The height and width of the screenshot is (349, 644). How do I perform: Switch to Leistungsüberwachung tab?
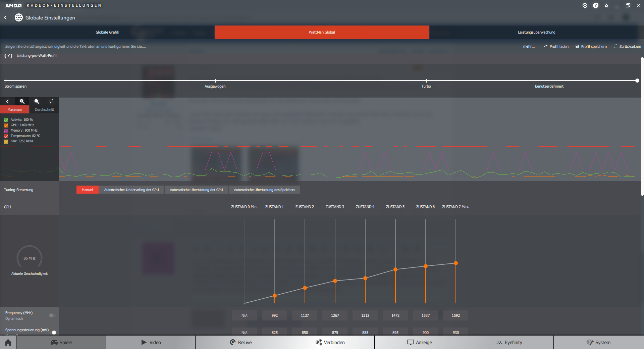537,32
